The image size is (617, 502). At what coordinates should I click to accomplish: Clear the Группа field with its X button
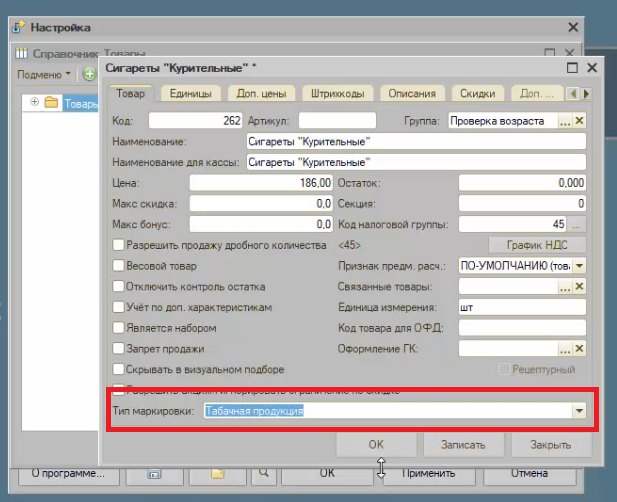[x=579, y=121]
